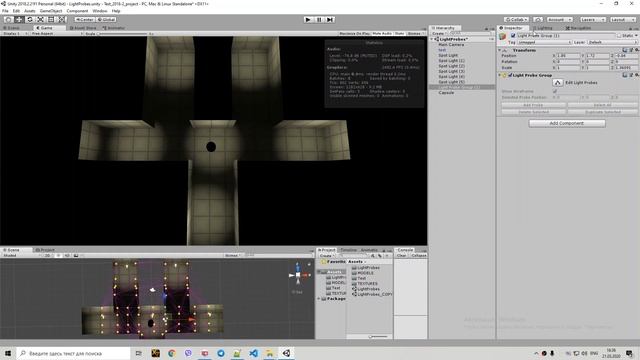Pause the game with Pause button
Image resolution: width=640 pixels, height=360 pixels.
point(319,20)
